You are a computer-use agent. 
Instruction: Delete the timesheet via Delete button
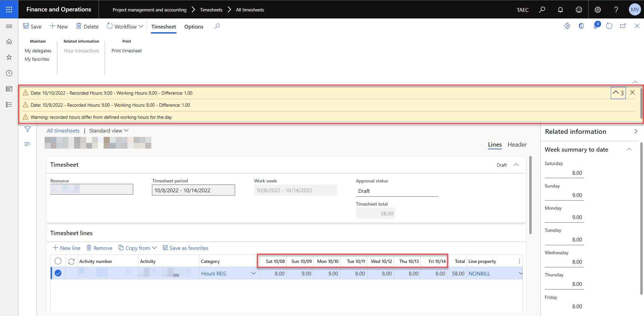pyautogui.click(x=87, y=27)
